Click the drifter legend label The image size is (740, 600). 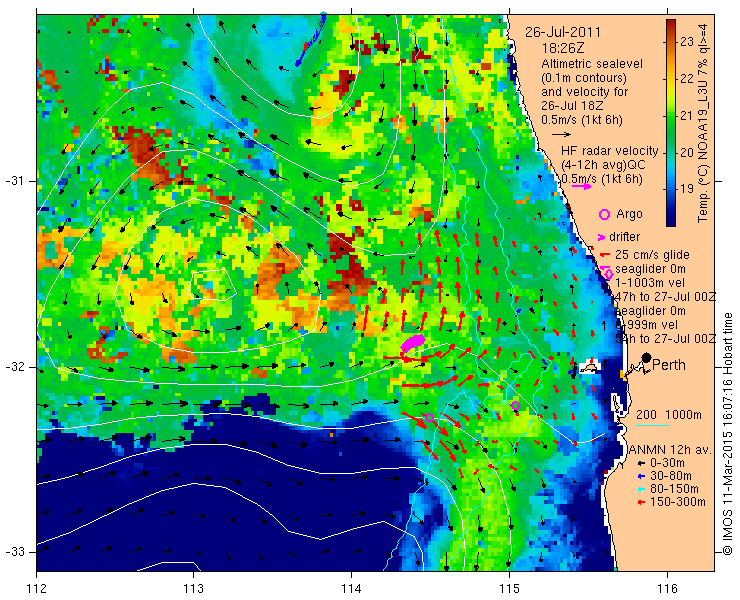(x=624, y=237)
